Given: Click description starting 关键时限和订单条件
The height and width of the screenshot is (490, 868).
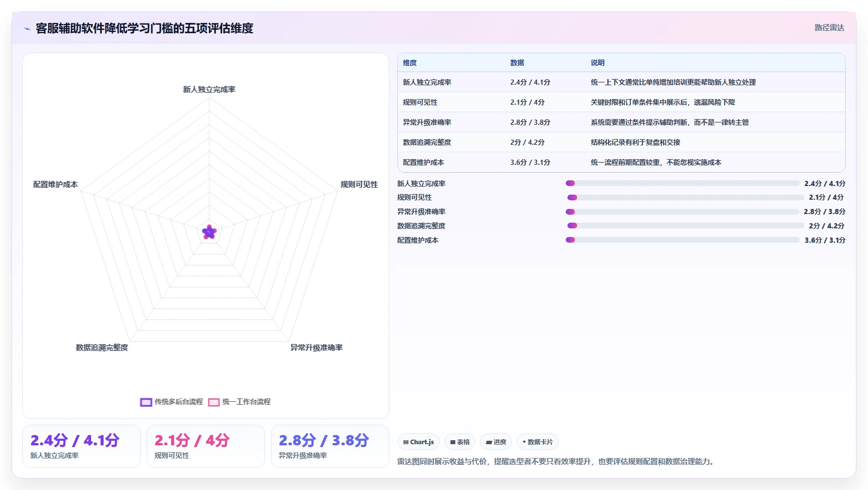Looking at the screenshot, I should (663, 102).
